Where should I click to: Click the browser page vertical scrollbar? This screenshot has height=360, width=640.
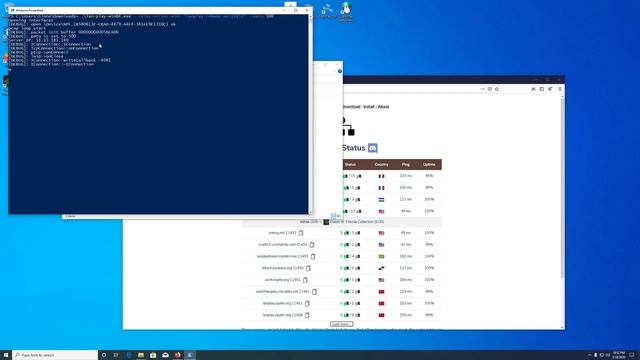pyautogui.click(x=563, y=188)
